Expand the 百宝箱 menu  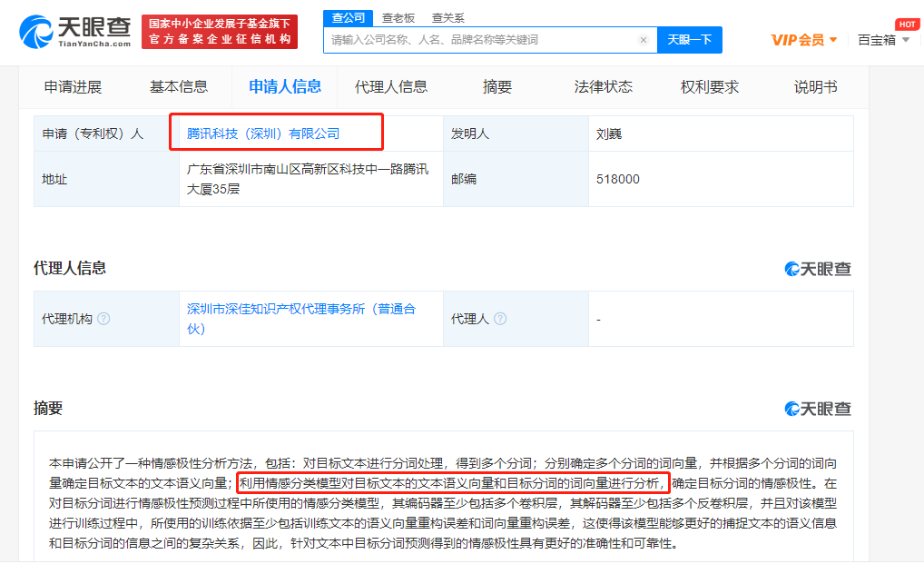point(883,40)
